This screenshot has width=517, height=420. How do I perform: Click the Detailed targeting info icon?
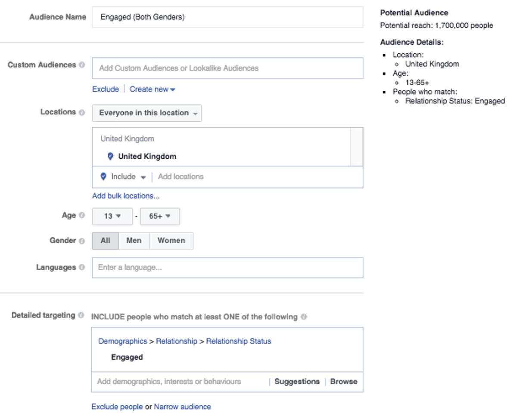pos(81,315)
